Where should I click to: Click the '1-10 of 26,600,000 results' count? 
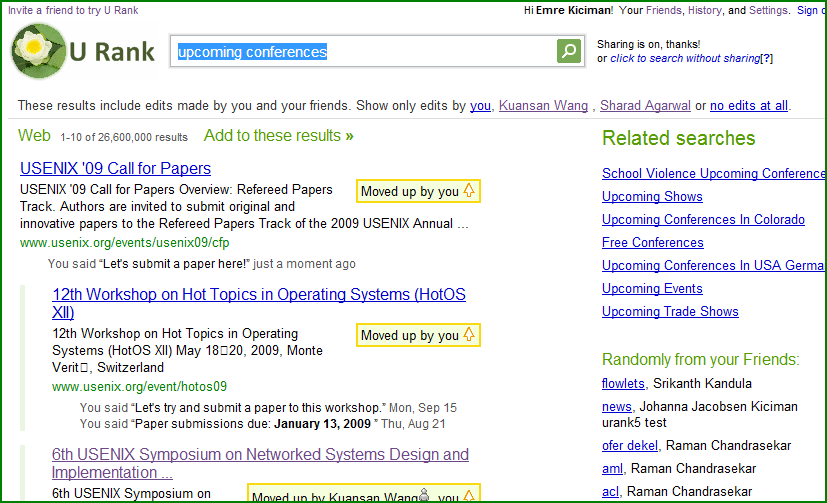pos(124,138)
